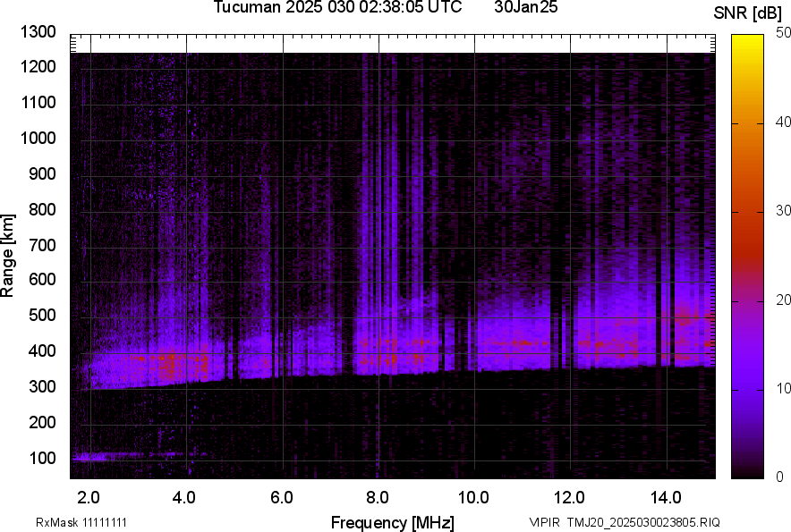Click the 'Frequency [MHz]' x-axis label
Screen dimensions: 791x532
coord(392,522)
